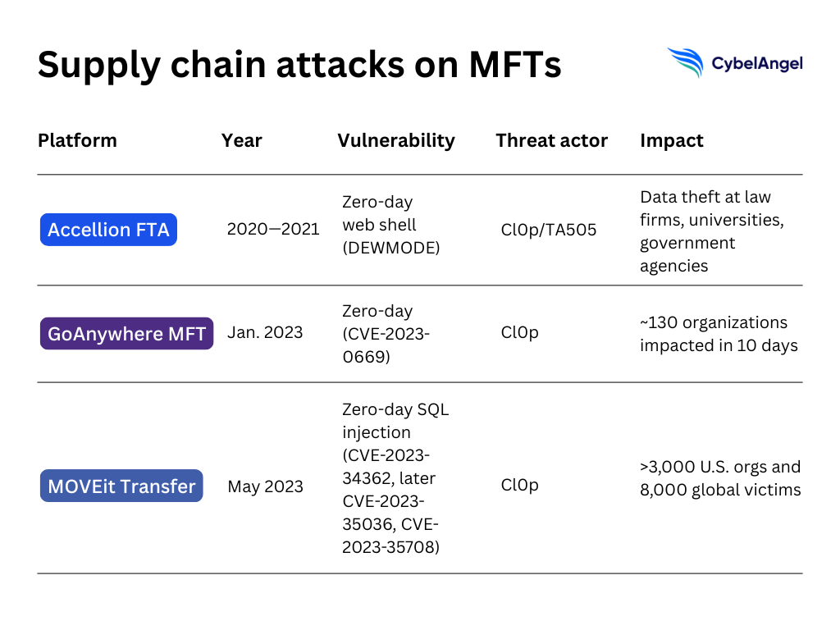
Task: Select the Accellion FTA blue badge
Action: coord(108,230)
